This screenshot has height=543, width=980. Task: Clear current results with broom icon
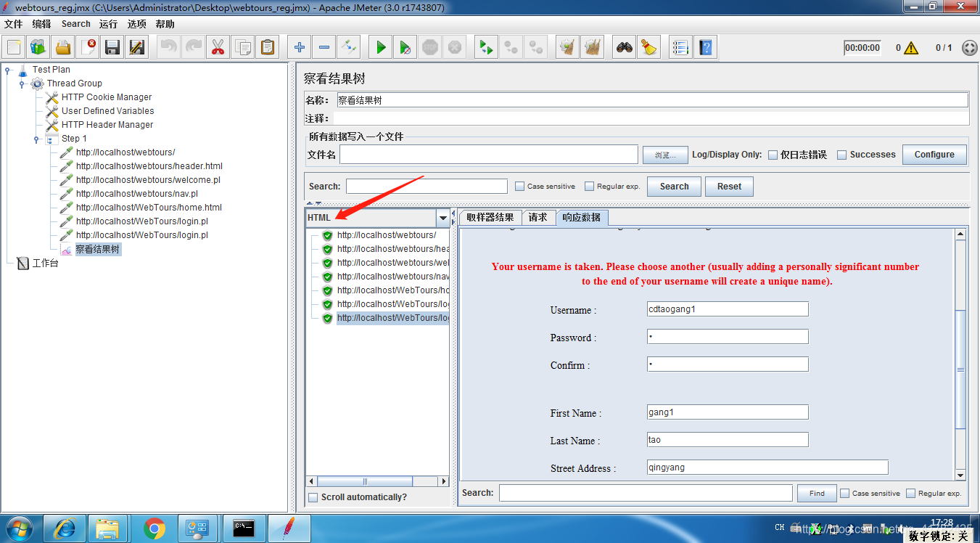567,48
